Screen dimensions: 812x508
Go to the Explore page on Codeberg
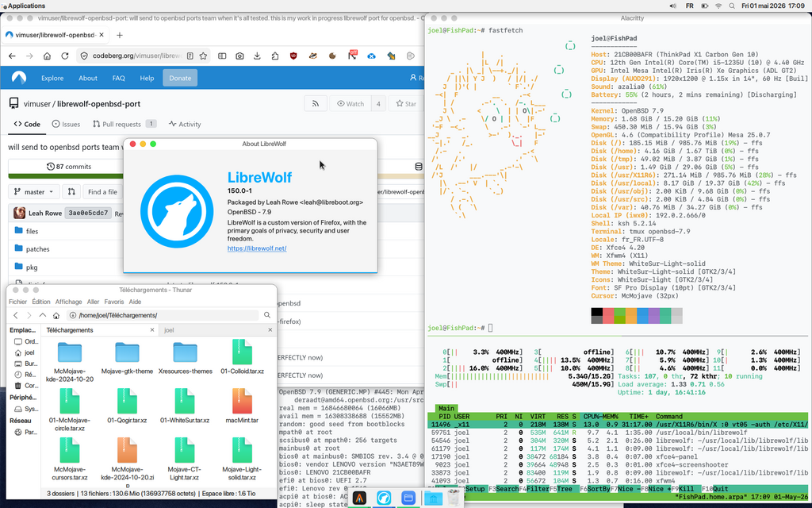click(x=52, y=79)
